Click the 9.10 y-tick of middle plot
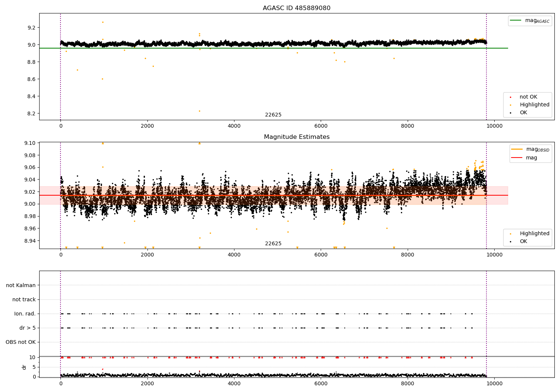The image size is (560, 392). (29, 143)
